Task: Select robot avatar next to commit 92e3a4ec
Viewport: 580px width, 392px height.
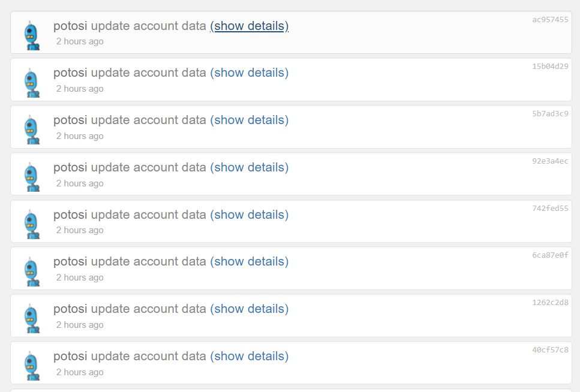Action: (32, 177)
